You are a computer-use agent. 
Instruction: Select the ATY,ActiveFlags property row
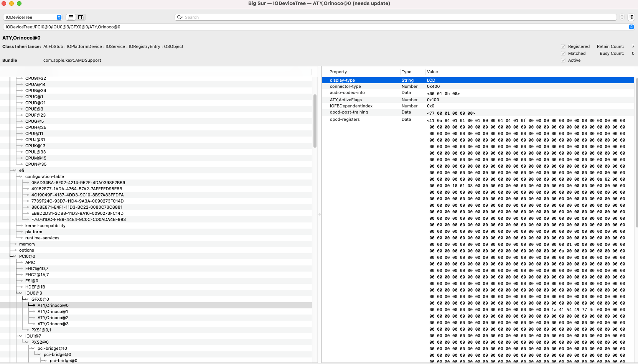point(478,100)
